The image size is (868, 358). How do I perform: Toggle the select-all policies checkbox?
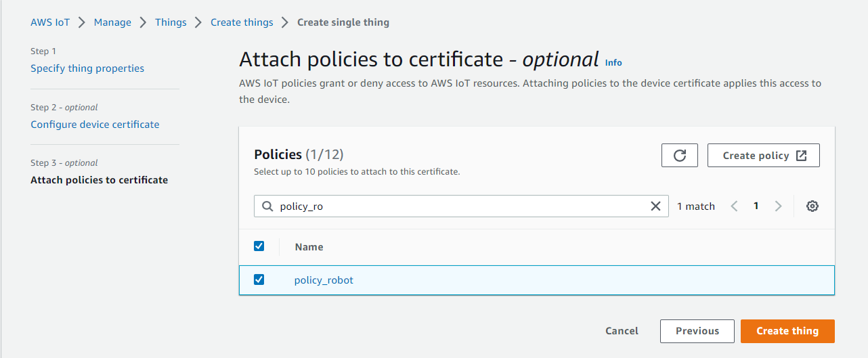(259, 246)
